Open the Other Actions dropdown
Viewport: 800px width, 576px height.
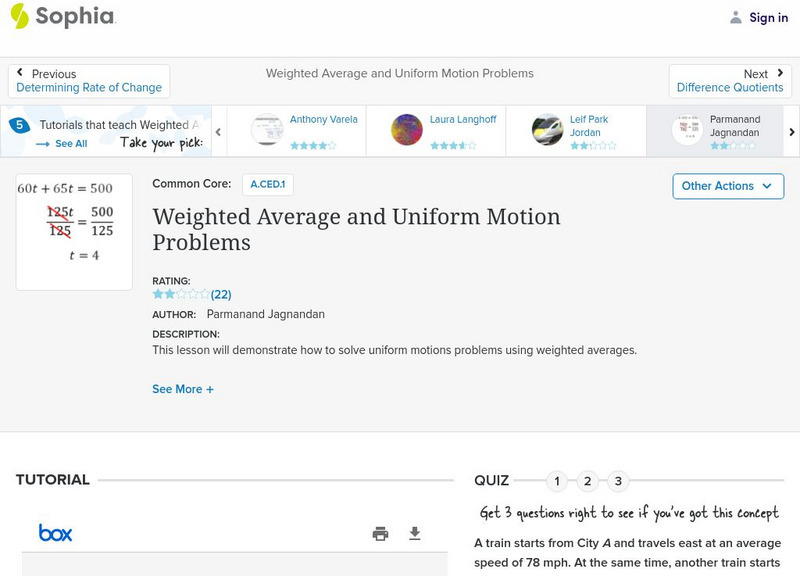point(726,186)
